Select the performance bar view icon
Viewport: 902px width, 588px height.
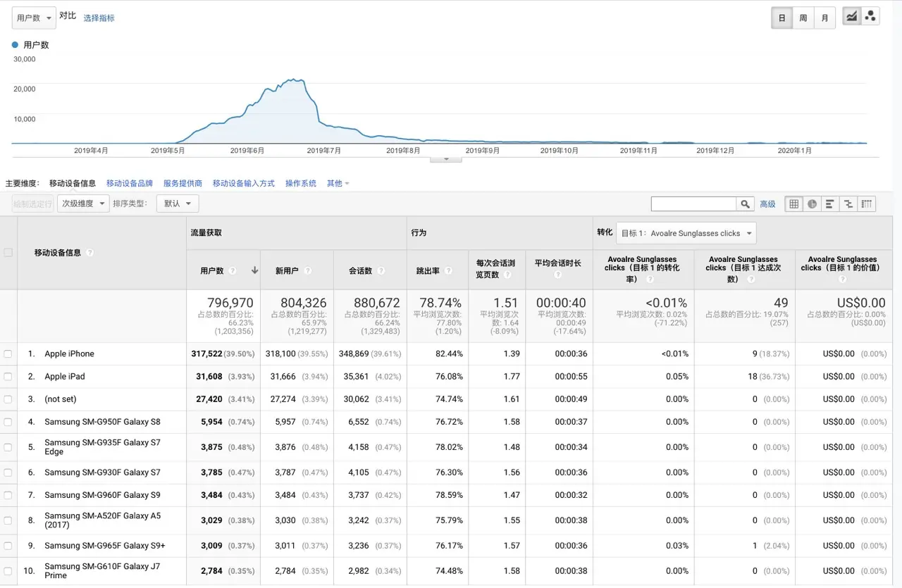(830, 204)
